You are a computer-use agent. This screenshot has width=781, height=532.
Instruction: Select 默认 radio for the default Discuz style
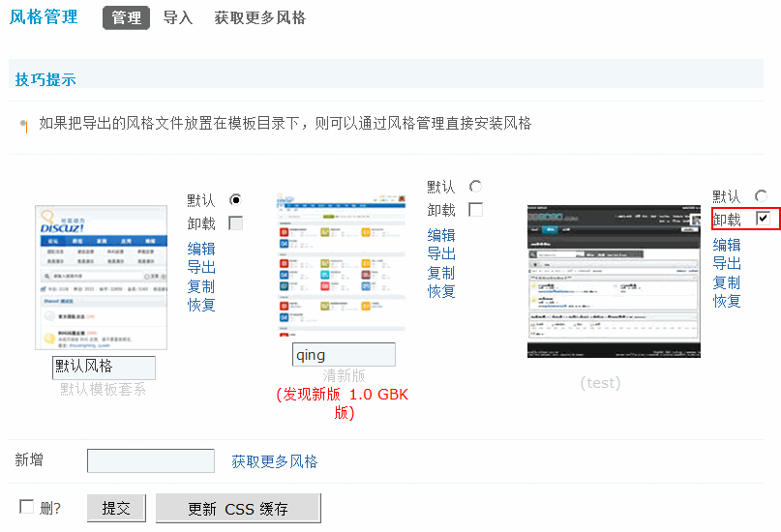point(235,199)
